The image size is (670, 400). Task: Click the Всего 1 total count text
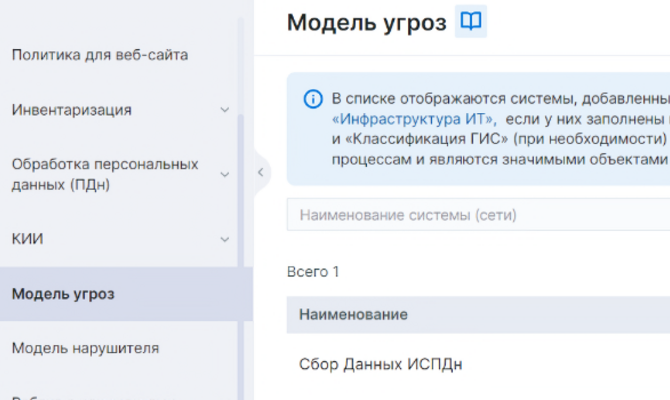313,271
